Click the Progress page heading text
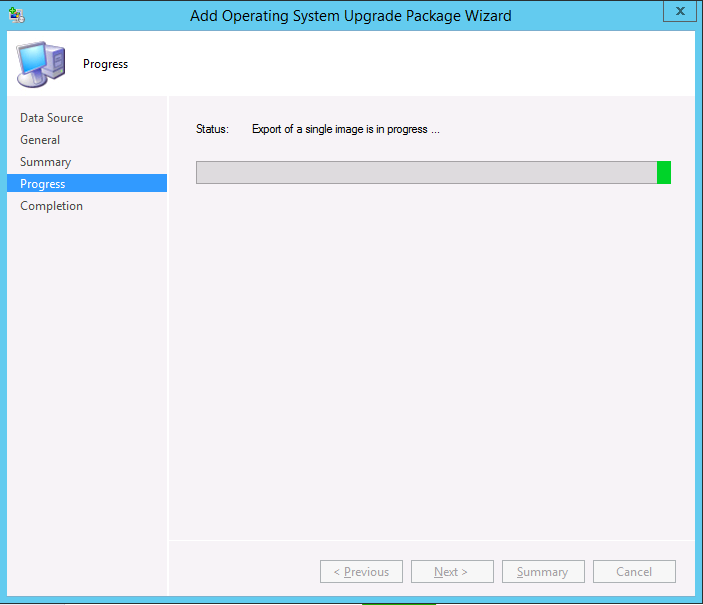Image resolution: width=703 pixels, height=605 pixels. point(105,64)
